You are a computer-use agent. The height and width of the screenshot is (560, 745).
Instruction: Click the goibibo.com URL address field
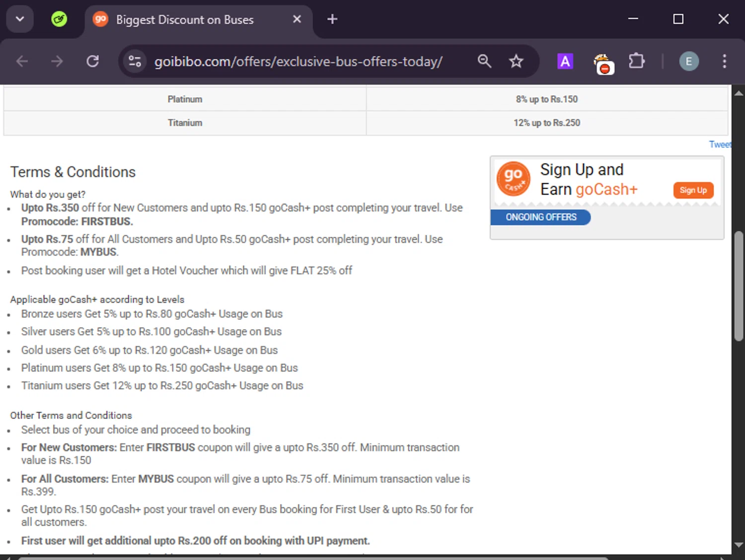coord(298,62)
